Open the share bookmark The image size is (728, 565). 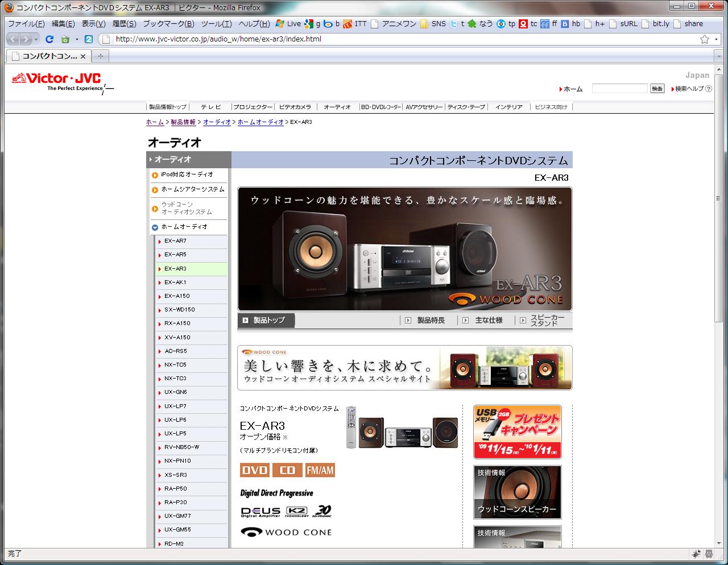[688, 24]
